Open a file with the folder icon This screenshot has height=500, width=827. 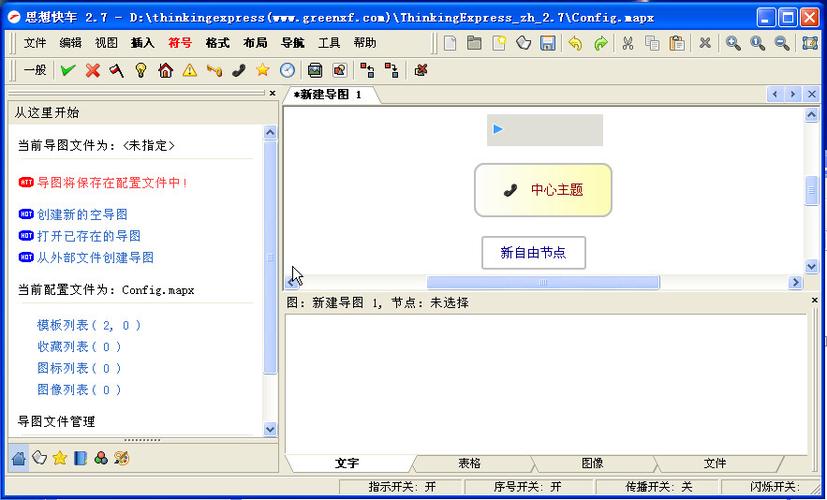[474, 43]
